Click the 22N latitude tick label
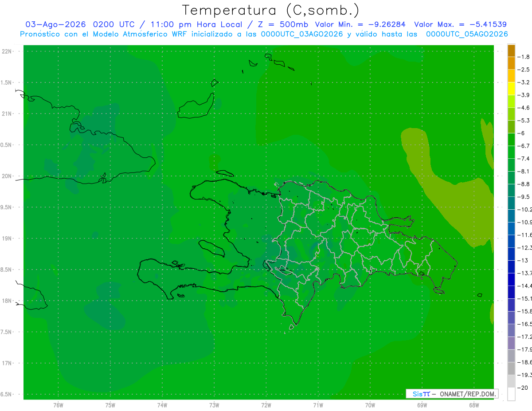The width and height of the screenshot is (532, 411). (7, 51)
